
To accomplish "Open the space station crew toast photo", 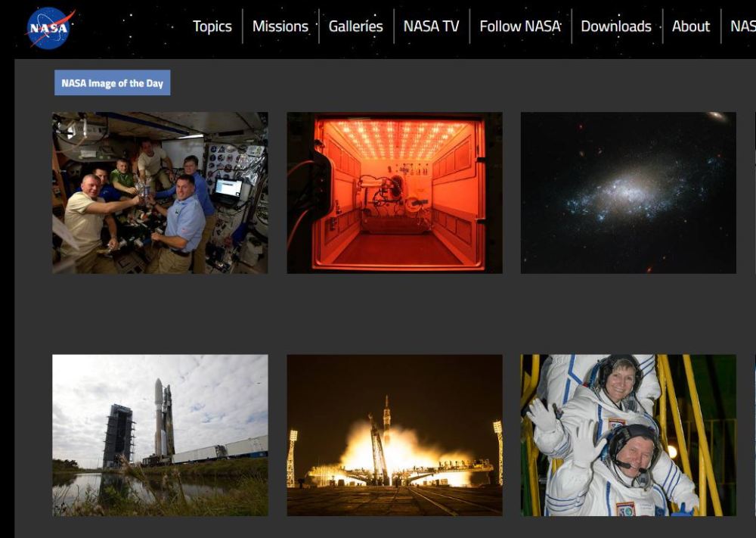I will click(160, 193).
